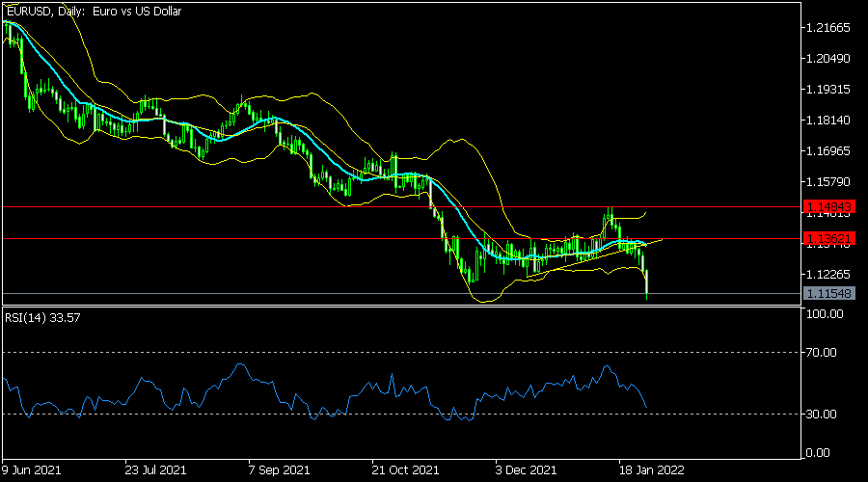Click the 23 Jul 2021 date label
Image resolution: width=868 pixels, height=482 pixels.
[155, 470]
